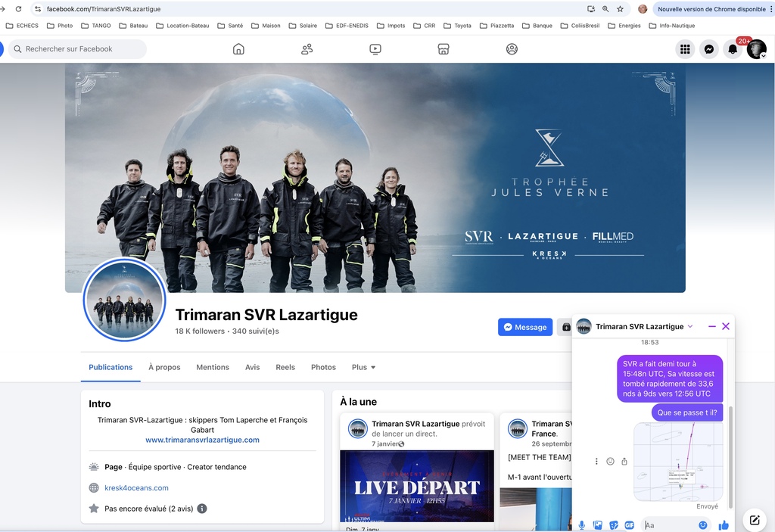Click the Aa message input field

click(670, 525)
